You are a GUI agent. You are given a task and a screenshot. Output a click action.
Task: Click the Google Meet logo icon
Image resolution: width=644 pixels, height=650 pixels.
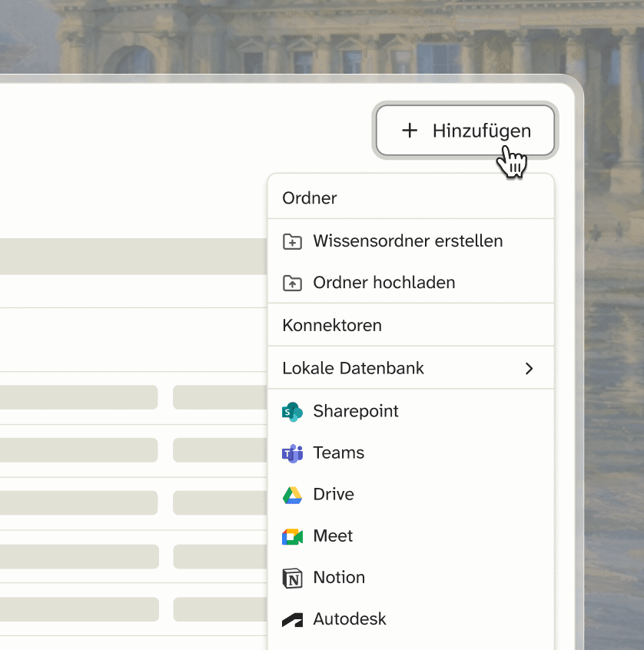coord(292,536)
